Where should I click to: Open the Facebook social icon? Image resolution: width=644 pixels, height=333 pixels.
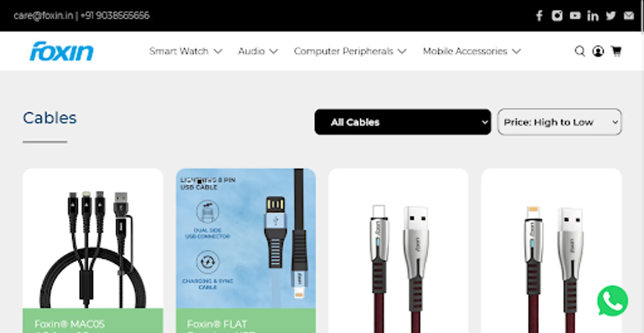point(539,16)
